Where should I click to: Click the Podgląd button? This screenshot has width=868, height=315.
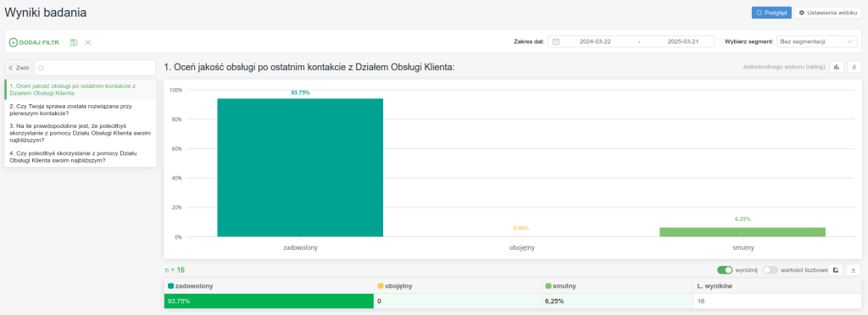tap(771, 13)
